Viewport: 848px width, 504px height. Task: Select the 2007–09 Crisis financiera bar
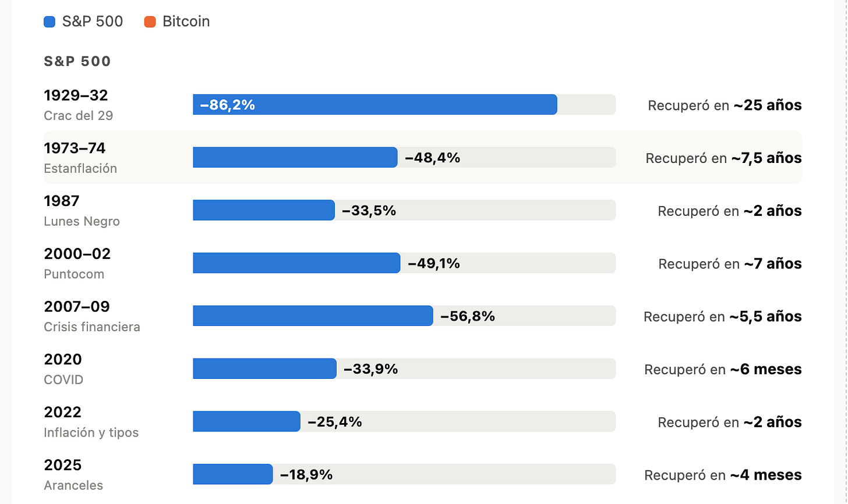click(x=313, y=316)
